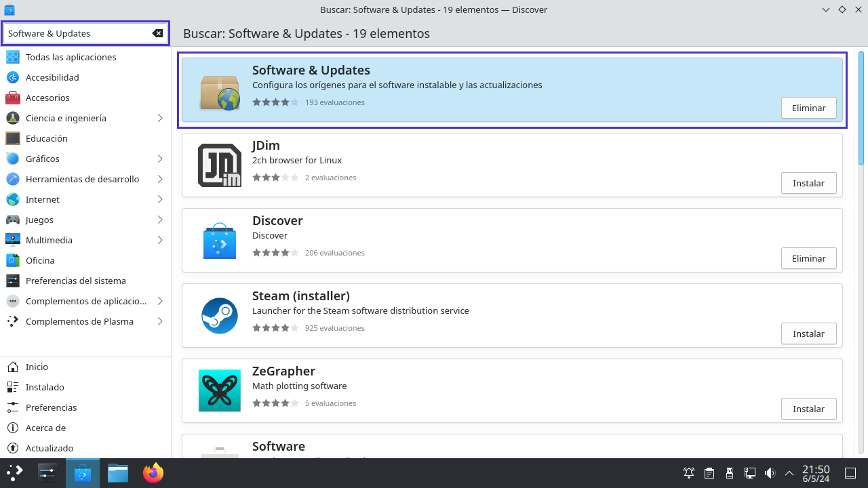Click the Inicio home icon
Screen dimensions: 868x488
pos(12,367)
